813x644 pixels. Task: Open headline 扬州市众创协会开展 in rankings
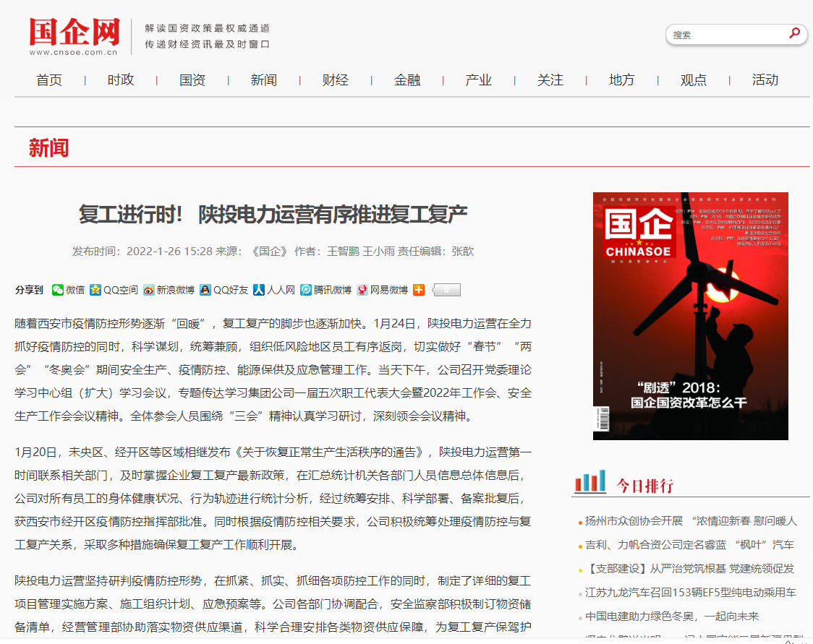(x=691, y=520)
